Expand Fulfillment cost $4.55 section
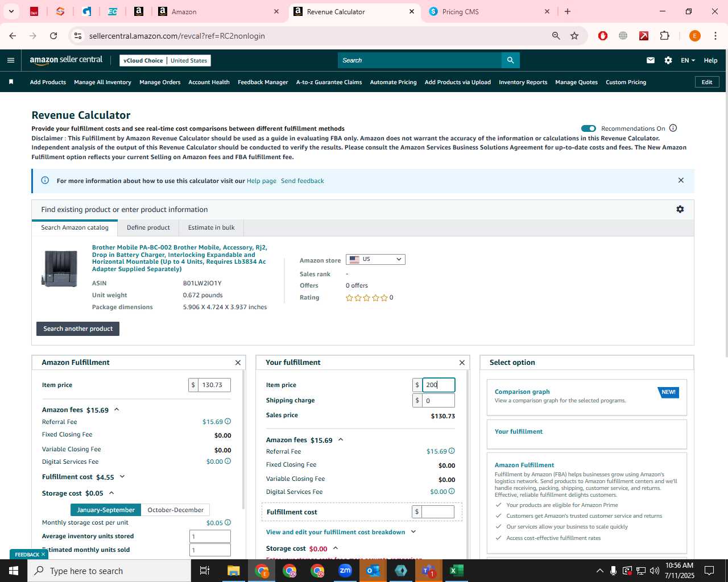 [122, 477]
